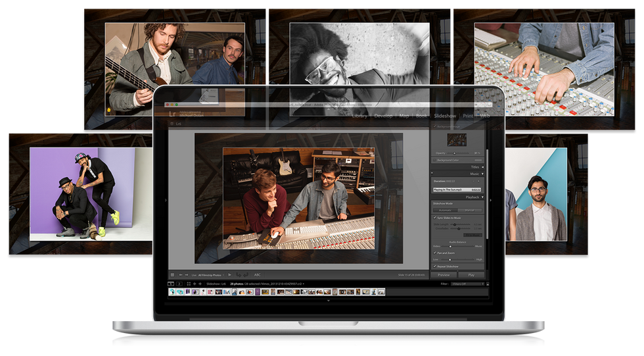Click the stop square icon in toolbar

pos(172,275)
